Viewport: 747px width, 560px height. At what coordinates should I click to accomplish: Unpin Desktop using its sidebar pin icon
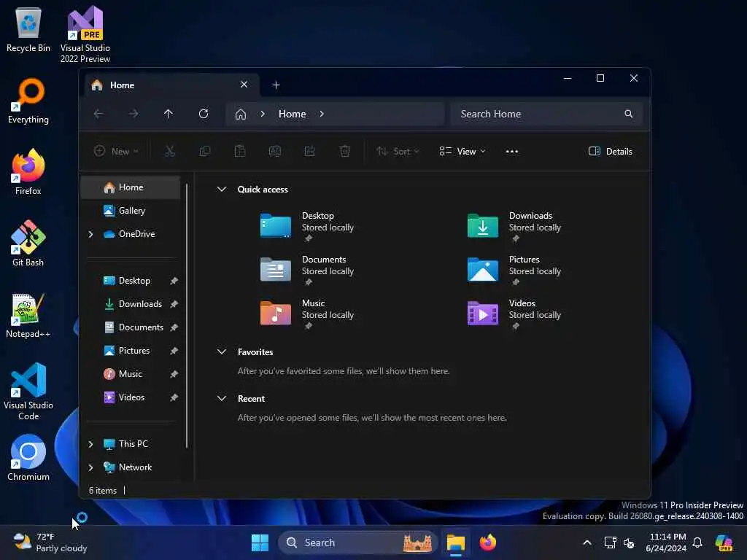[174, 281]
